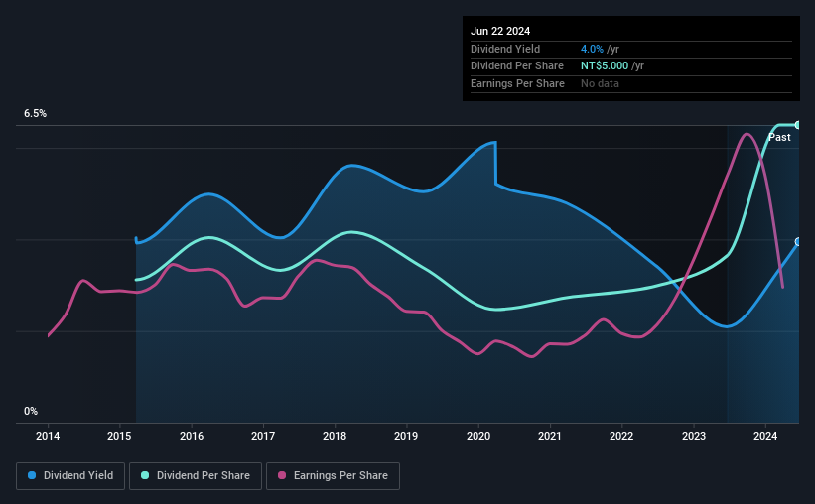815x504 pixels.
Task: Click the 0% y-axis label
Action: point(31,411)
